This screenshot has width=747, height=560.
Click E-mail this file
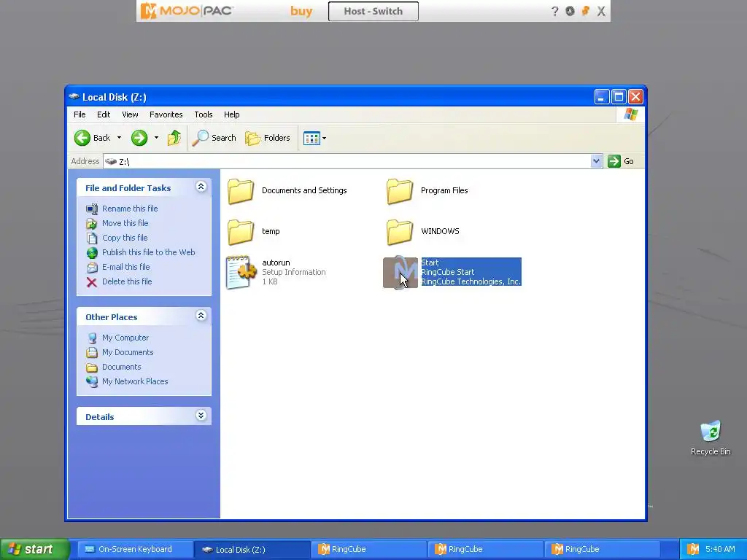[x=125, y=267]
